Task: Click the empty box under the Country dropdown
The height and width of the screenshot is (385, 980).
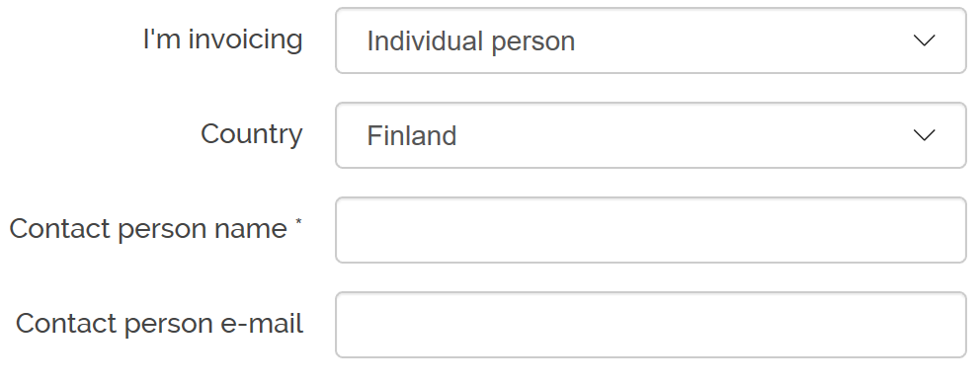Action: (651, 230)
